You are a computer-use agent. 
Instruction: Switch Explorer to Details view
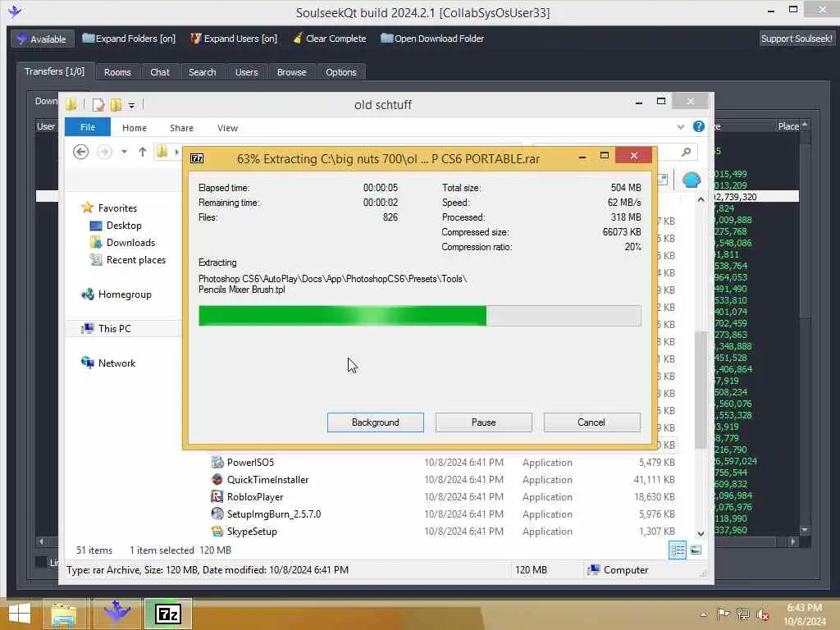click(677, 550)
